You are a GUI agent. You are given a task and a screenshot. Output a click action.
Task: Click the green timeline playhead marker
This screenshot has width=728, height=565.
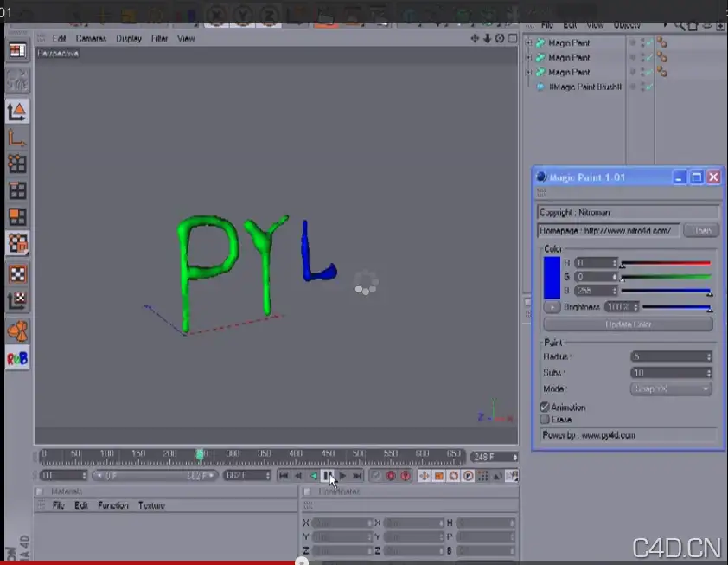[x=200, y=454]
